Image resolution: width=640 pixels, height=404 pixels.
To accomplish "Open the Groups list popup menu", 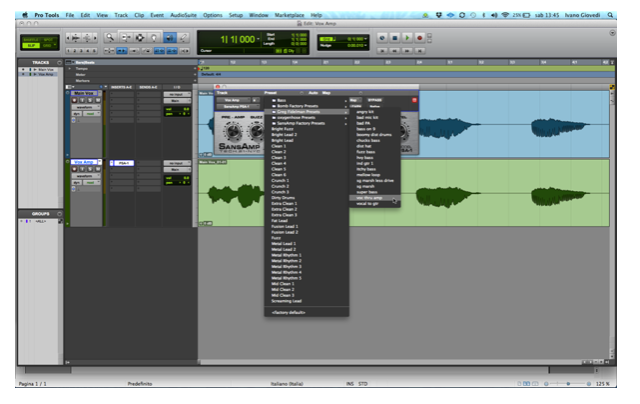I will (x=60, y=213).
